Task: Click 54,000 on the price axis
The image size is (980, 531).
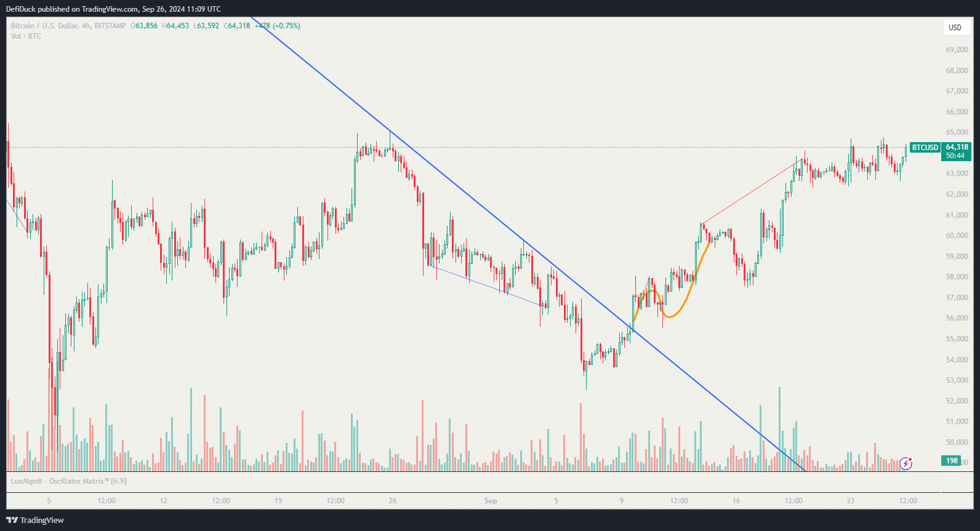Action: pos(957,360)
